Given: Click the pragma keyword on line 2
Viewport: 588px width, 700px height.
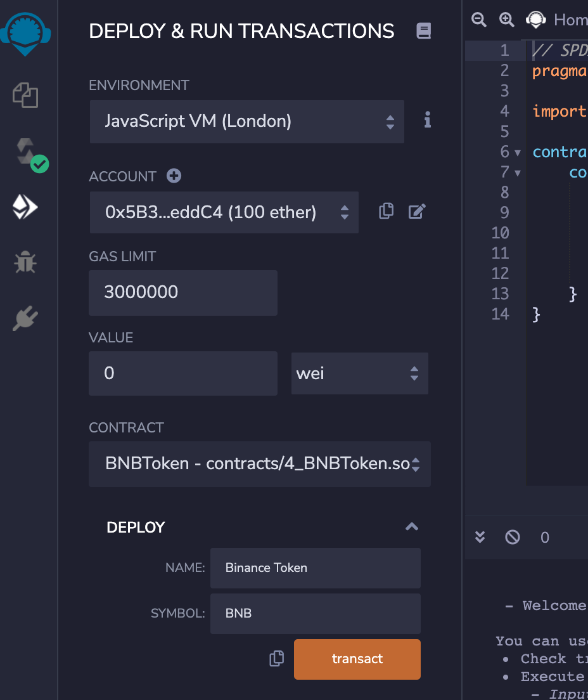Looking at the screenshot, I should pos(559,71).
